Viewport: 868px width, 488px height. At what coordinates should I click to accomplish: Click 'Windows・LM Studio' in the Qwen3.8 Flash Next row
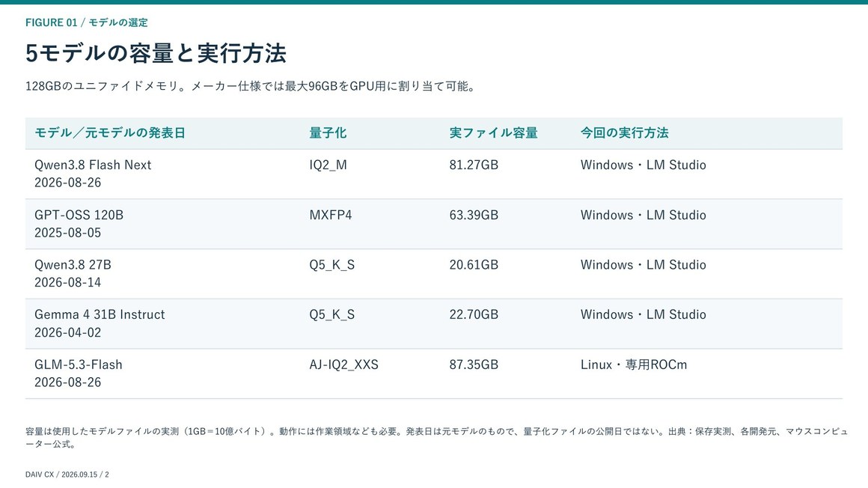click(x=644, y=165)
